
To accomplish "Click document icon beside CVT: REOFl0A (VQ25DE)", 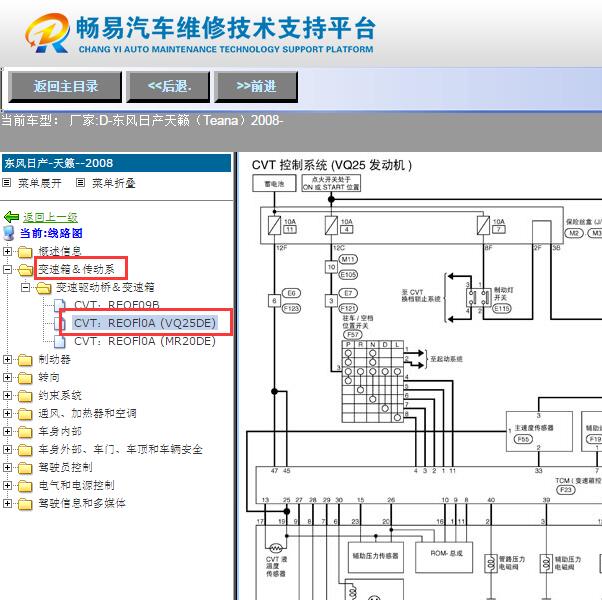I will [x=61, y=323].
